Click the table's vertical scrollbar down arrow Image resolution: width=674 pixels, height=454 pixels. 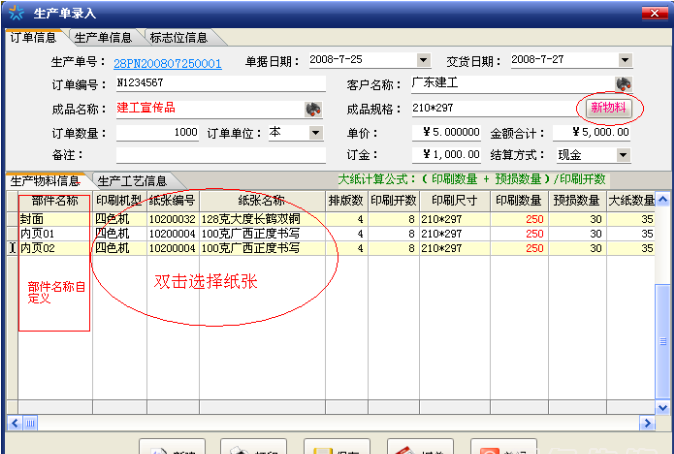tap(662, 407)
